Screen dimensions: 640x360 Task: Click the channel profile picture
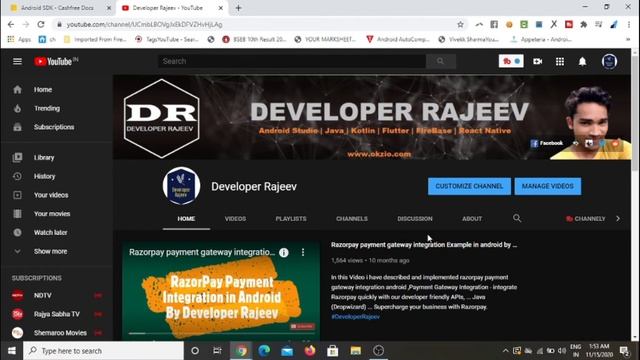[x=181, y=186]
